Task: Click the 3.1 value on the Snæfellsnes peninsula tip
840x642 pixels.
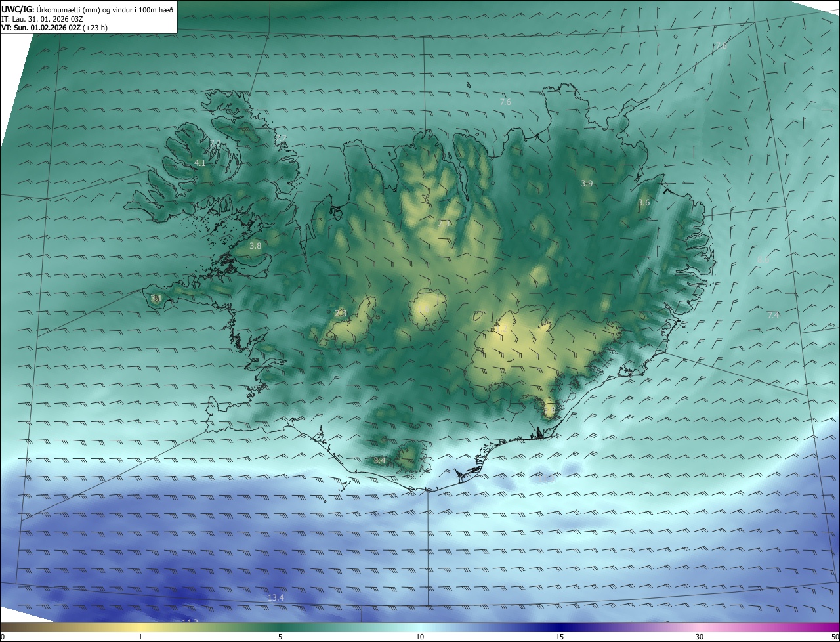Action: click(156, 298)
